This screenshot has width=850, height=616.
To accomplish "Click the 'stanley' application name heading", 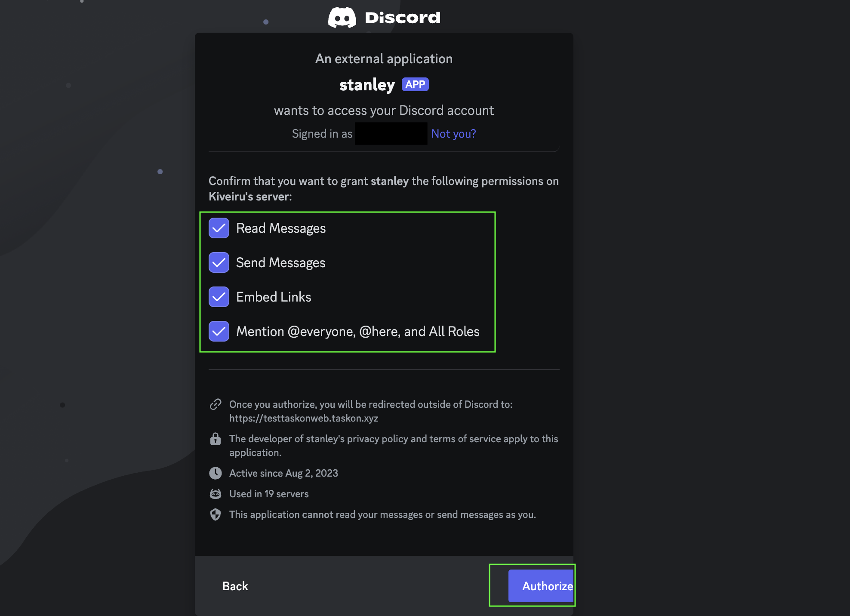I will click(367, 85).
